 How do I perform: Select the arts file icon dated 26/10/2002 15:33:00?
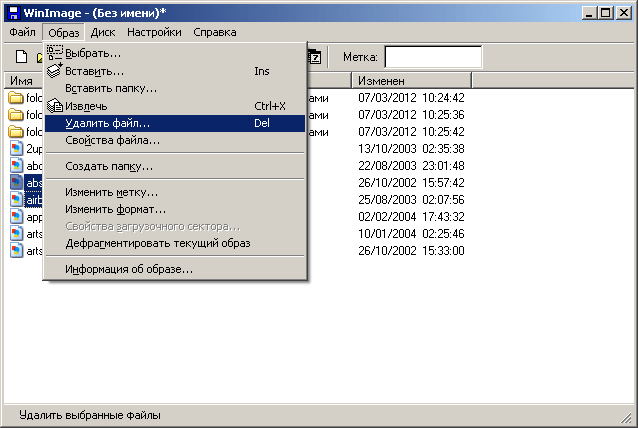coord(16,251)
